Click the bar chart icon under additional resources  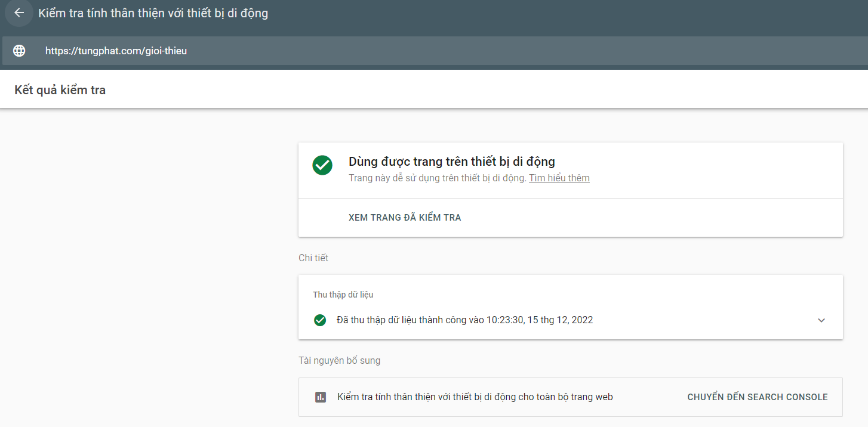pyautogui.click(x=321, y=397)
